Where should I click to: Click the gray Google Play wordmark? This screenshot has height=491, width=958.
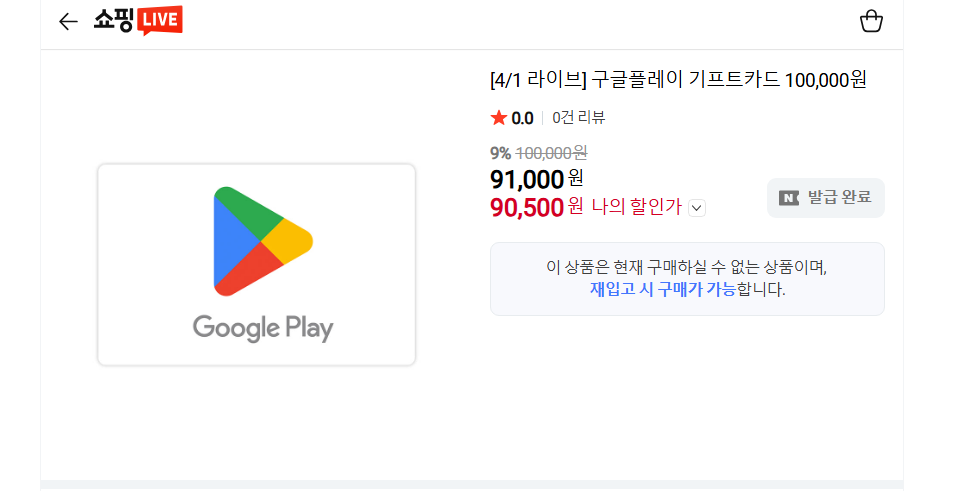point(263,327)
